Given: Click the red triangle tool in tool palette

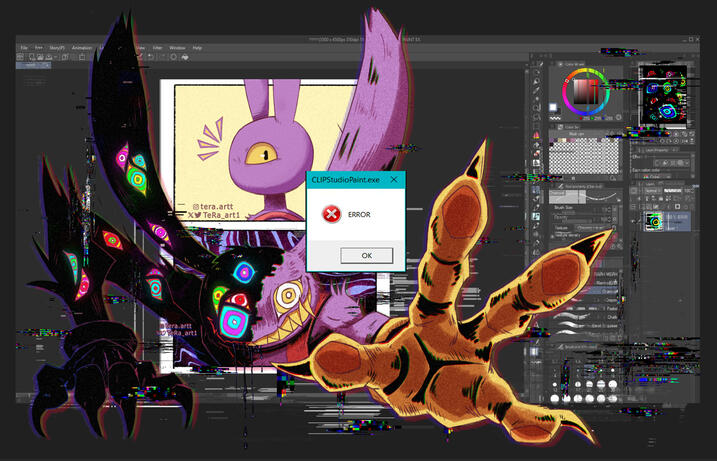Looking at the screenshot, I should pos(536,135).
